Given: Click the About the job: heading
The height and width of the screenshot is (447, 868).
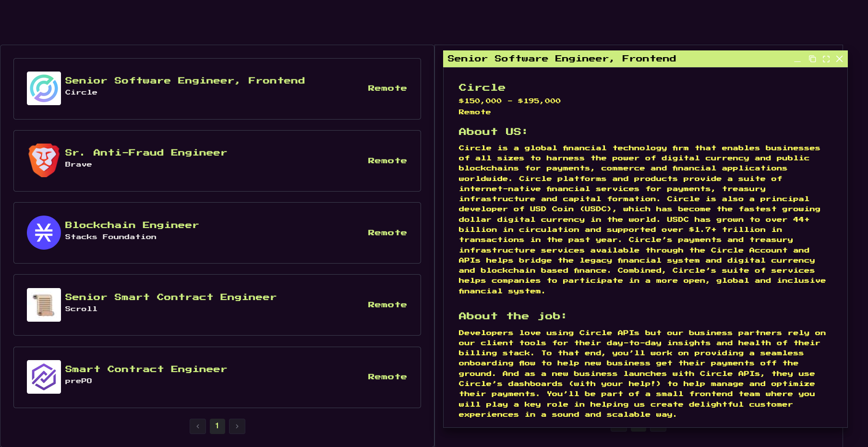Looking at the screenshot, I should pos(512,316).
